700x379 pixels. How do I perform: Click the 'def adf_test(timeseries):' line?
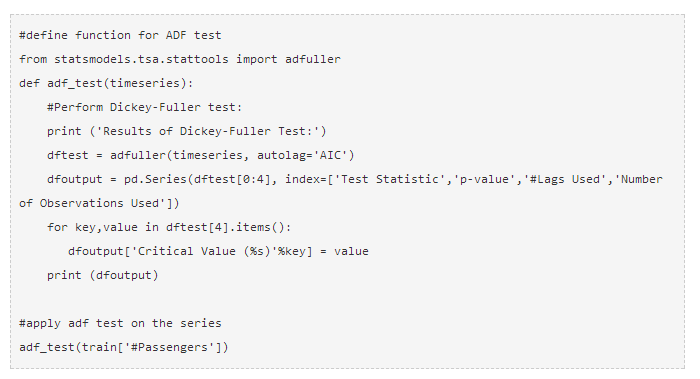pos(106,83)
